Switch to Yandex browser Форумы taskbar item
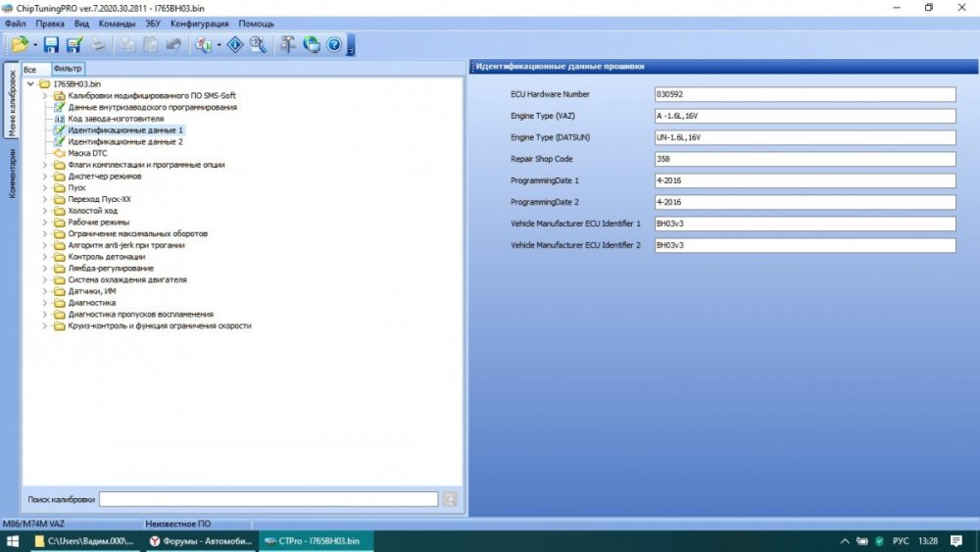The image size is (980, 552). (x=201, y=541)
